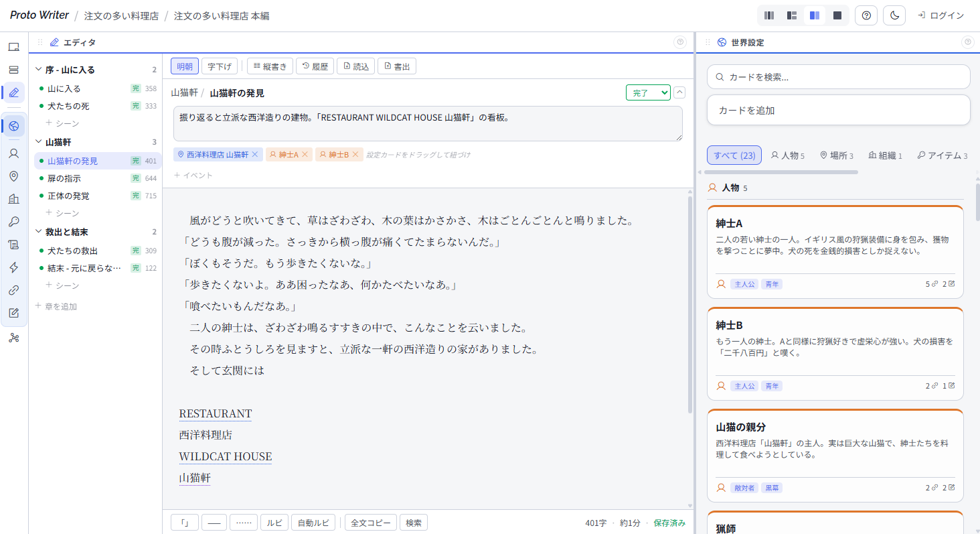Select the single-pane layout icon top right
The width and height of the screenshot is (980, 534).
837,15
